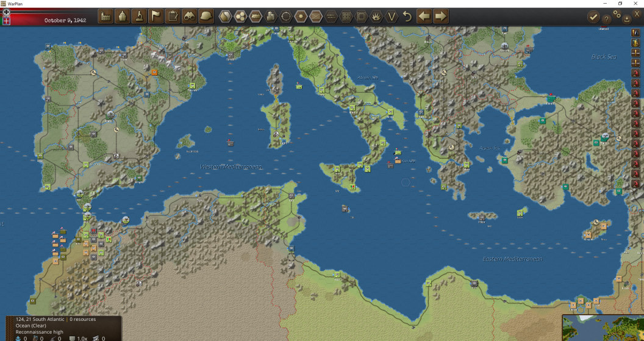Click the 1.0x multiplier value
Image resolution: width=644 pixels, height=341 pixels.
82,339
